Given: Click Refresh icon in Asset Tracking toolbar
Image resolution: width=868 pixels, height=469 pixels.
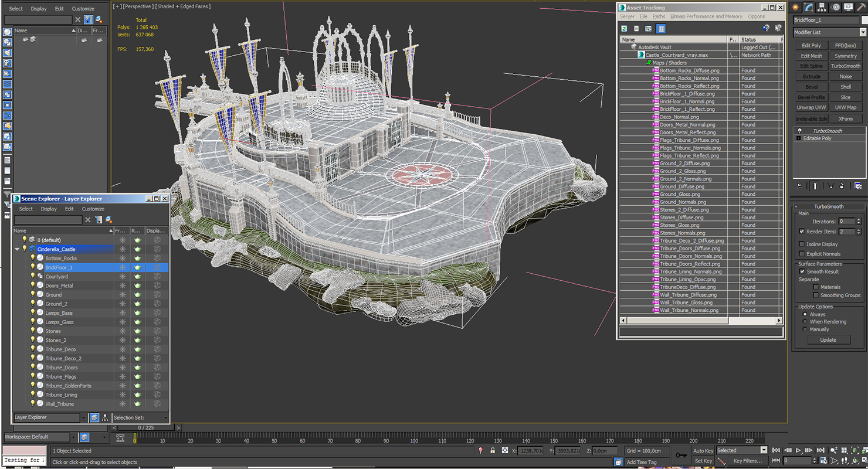Looking at the screenshot, I should click(625, 28).
